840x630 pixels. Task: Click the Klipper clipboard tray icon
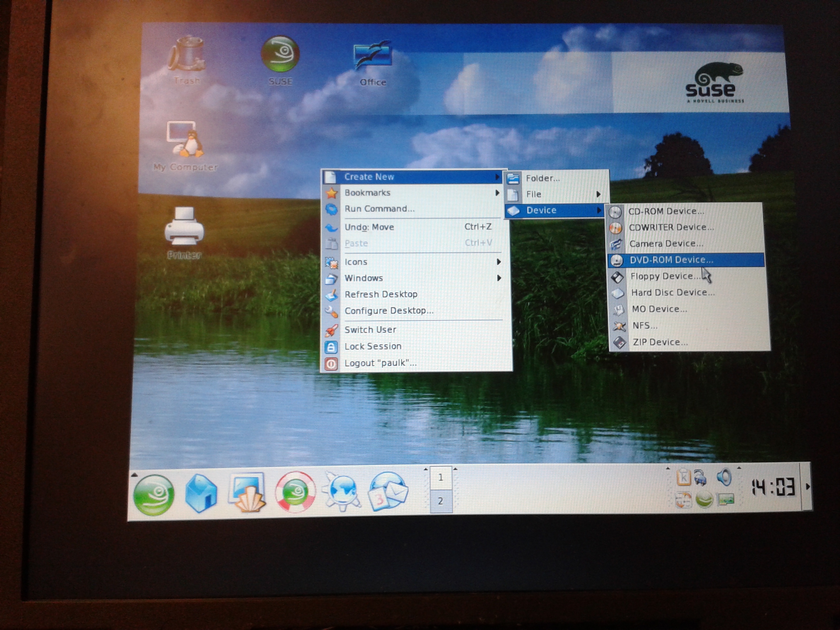683,477
